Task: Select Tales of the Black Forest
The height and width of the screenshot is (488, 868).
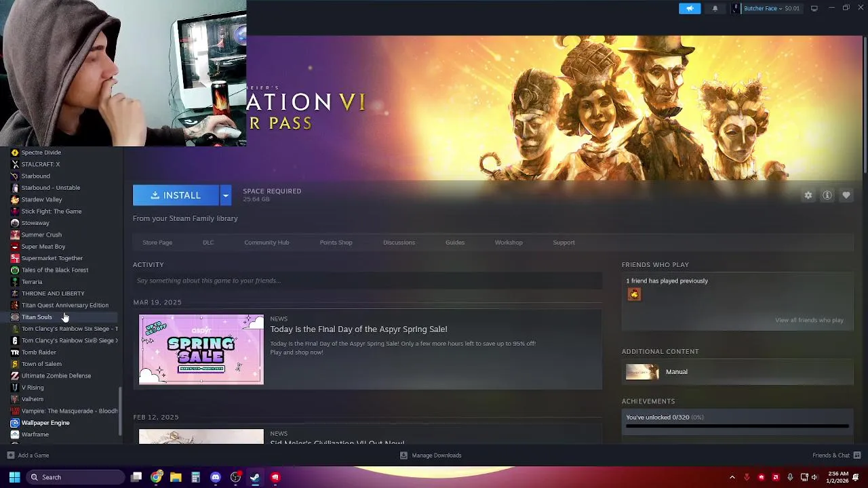Action: click(55, 270)
